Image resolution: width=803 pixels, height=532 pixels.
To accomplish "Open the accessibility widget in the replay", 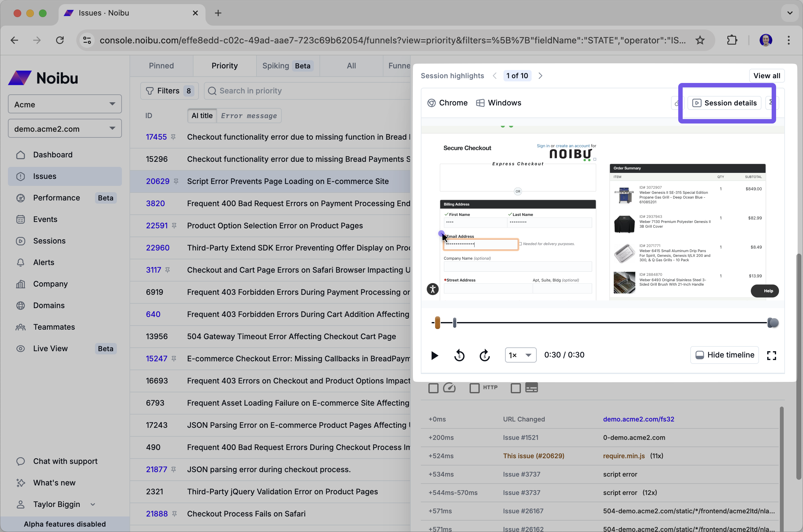I will pyautogui.click(x=433, y=289).
